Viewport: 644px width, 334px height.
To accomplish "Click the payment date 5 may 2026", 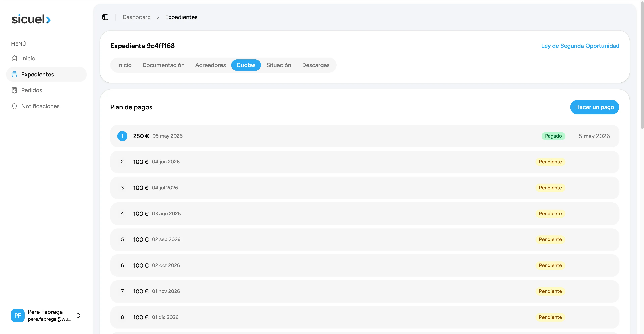I will [594, 136].
